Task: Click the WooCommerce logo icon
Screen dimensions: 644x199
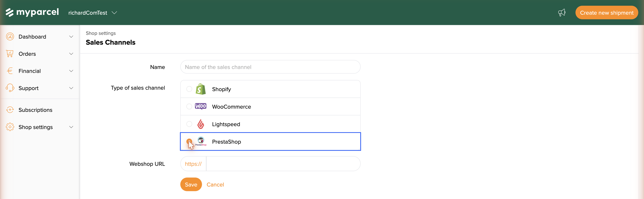Action: [200, 106]
